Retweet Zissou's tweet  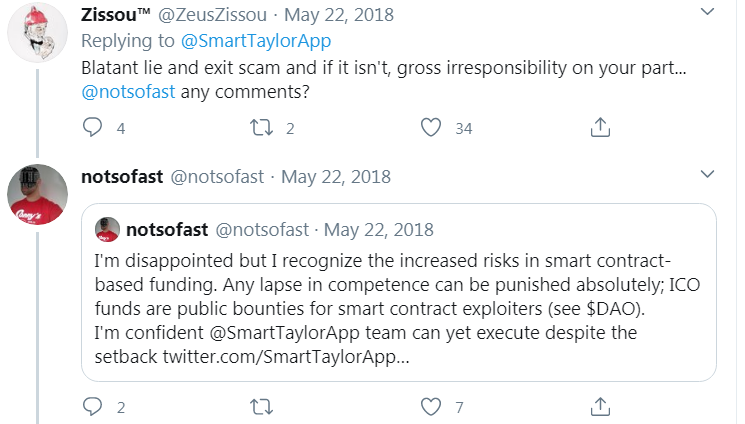tap(261, 127)
